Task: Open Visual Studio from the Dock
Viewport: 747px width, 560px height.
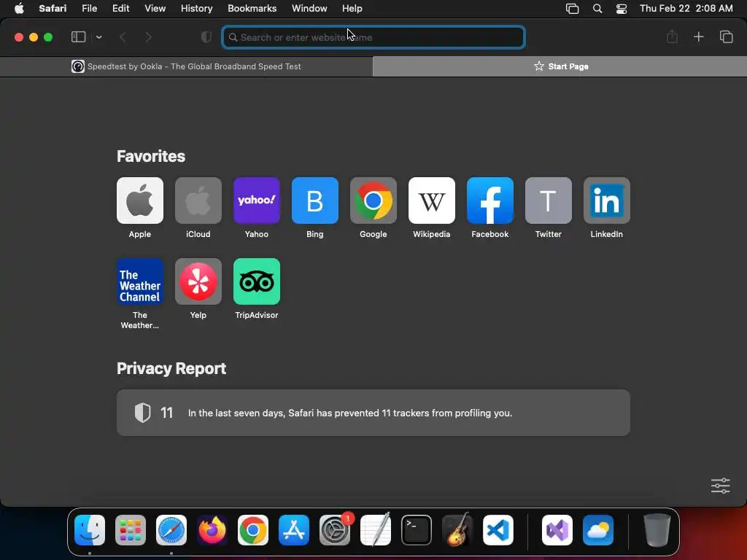Action: pyautogui.click(x=557, y=530)
